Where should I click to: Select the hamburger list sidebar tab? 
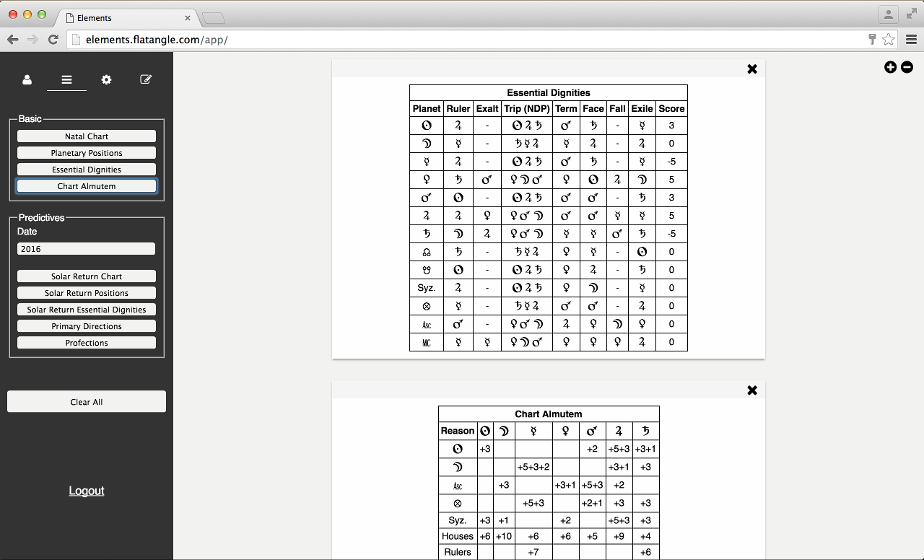coord(66,80)
